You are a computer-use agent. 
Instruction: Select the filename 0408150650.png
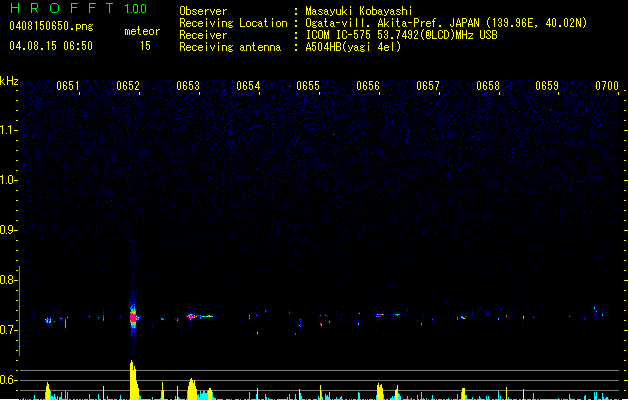[51, 26]
